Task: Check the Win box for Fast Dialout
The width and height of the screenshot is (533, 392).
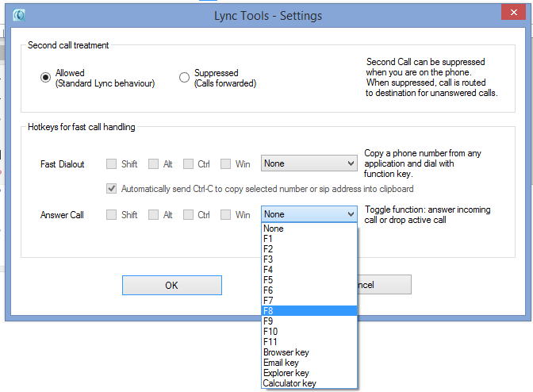Action: coord(226,164)
